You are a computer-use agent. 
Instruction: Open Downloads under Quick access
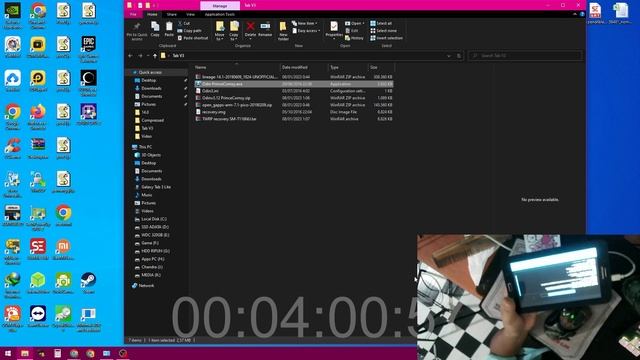pyautogui.click(x=151, y=88)
